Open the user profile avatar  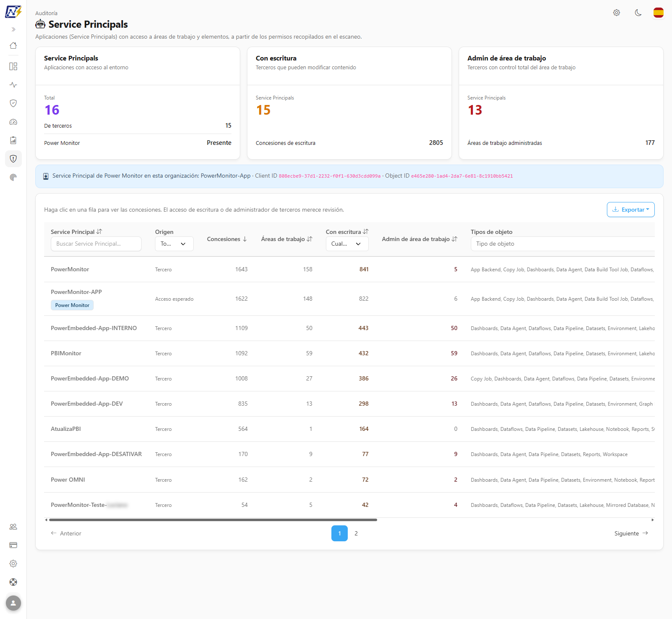[13, 603]
